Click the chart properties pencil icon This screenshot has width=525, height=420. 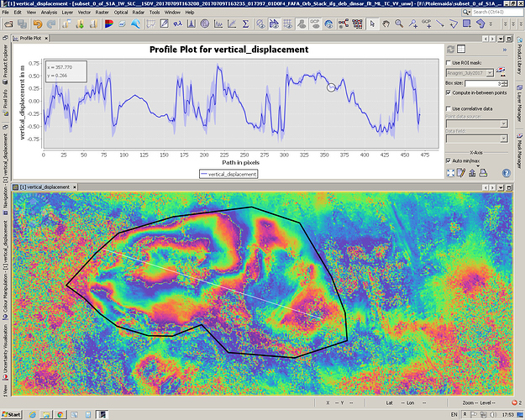tap(461, 173)
